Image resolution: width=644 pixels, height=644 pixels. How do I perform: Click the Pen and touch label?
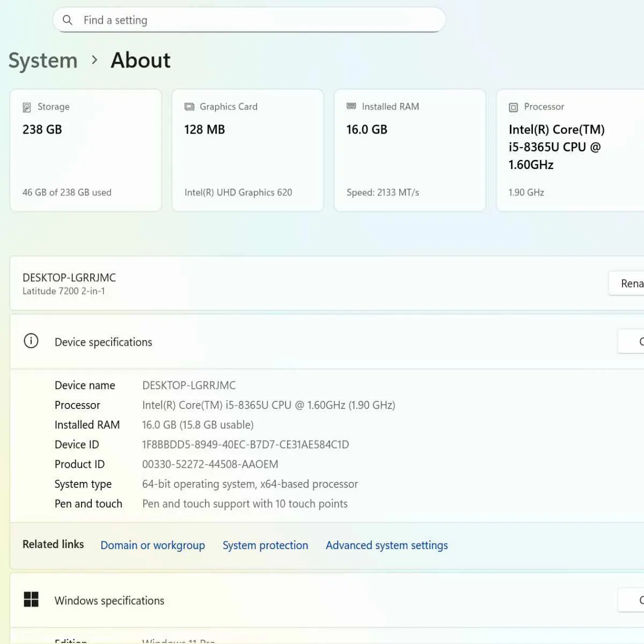coord(89,504)
